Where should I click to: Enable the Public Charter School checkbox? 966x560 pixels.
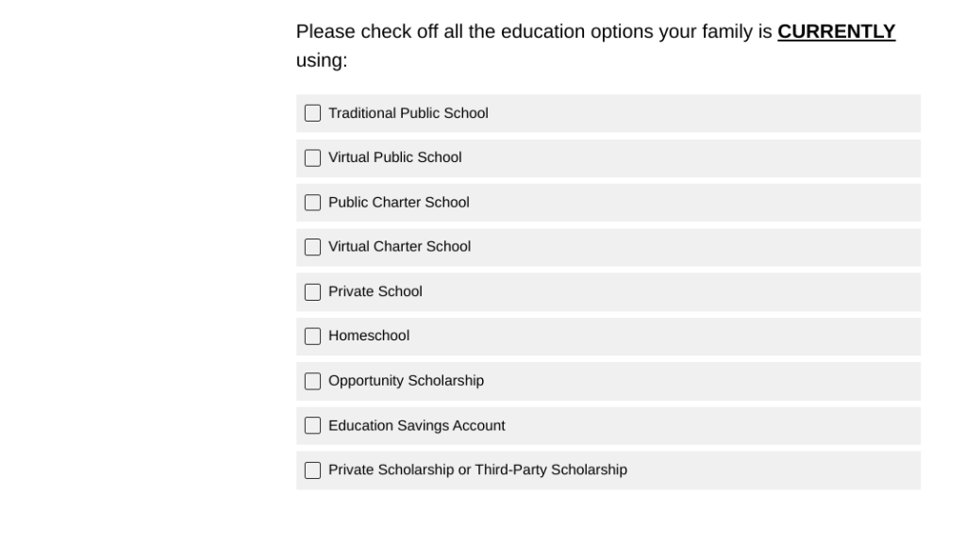pos(312,203)
